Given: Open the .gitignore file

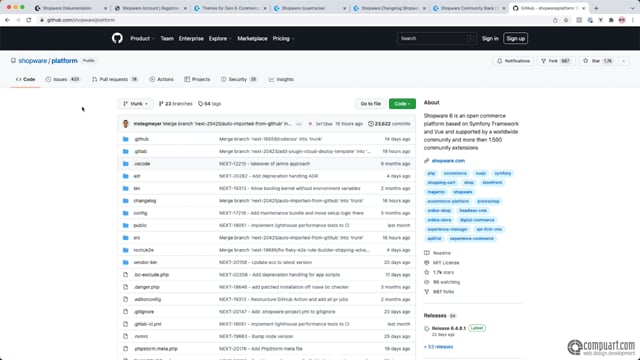Looking at the screenshot, I should click(x=144, y=312).
